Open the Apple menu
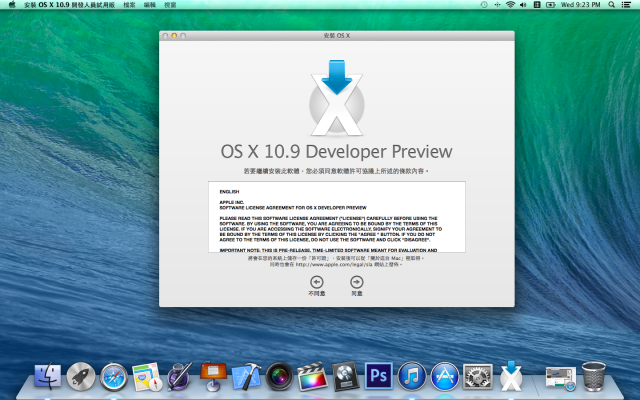 (9, 5)
